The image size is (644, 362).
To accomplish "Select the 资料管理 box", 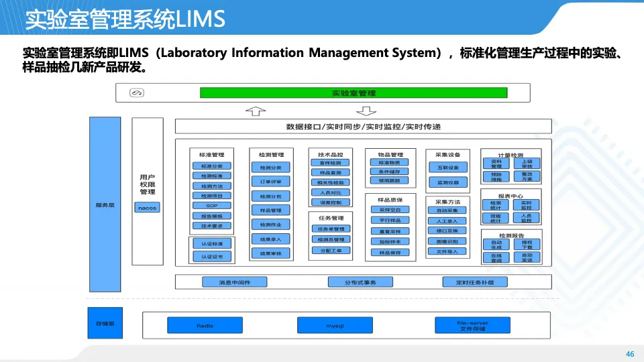I will (496, 164).
